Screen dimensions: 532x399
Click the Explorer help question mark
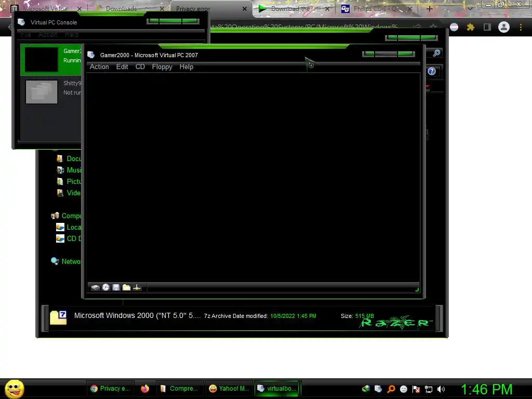point(432,71)
